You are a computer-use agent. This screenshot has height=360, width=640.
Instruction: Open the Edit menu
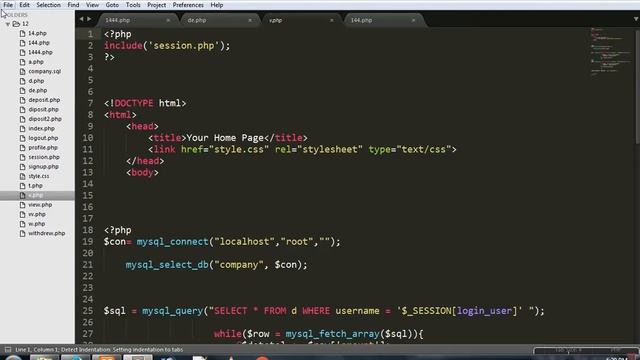click(24, 5)
